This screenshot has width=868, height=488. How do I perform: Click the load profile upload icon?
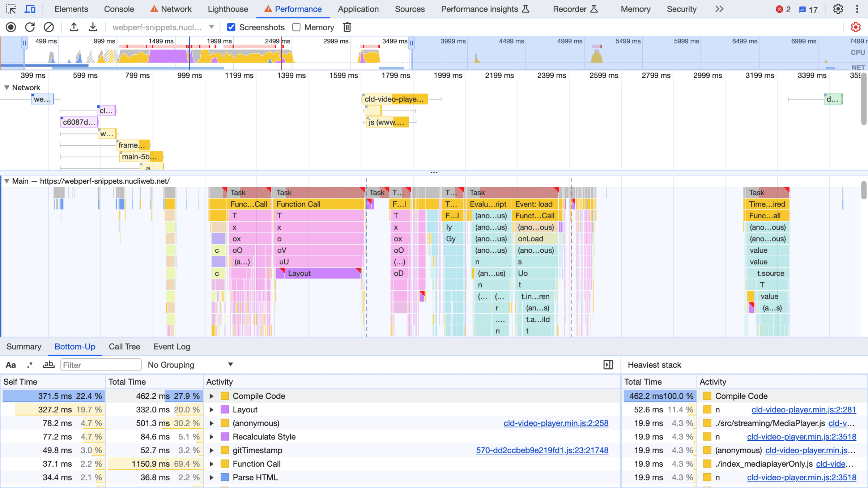74,27
